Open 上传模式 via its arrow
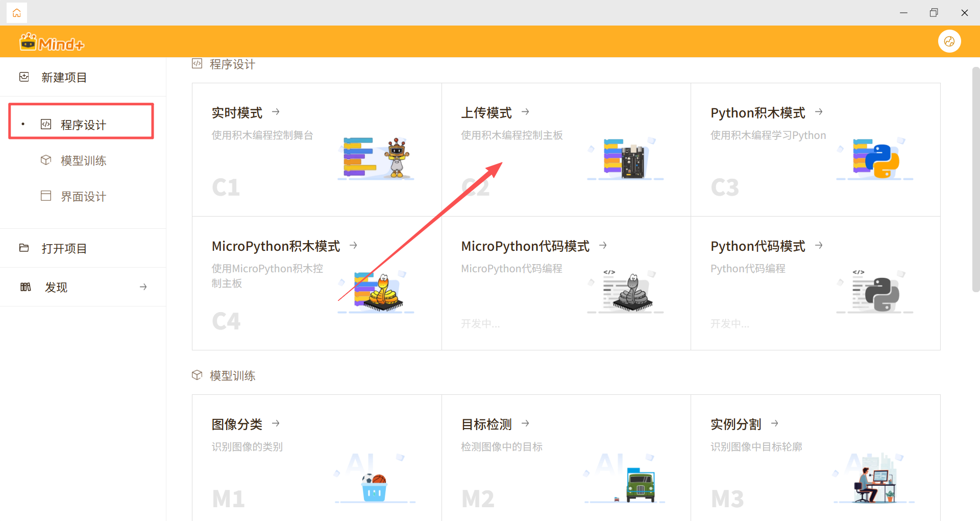 tap(525, 112)
